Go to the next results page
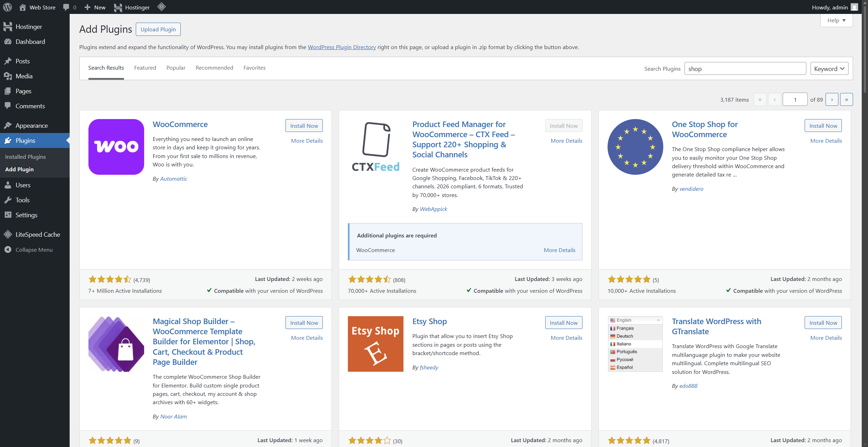The image size is (868, 447). (x=832, y=100)
